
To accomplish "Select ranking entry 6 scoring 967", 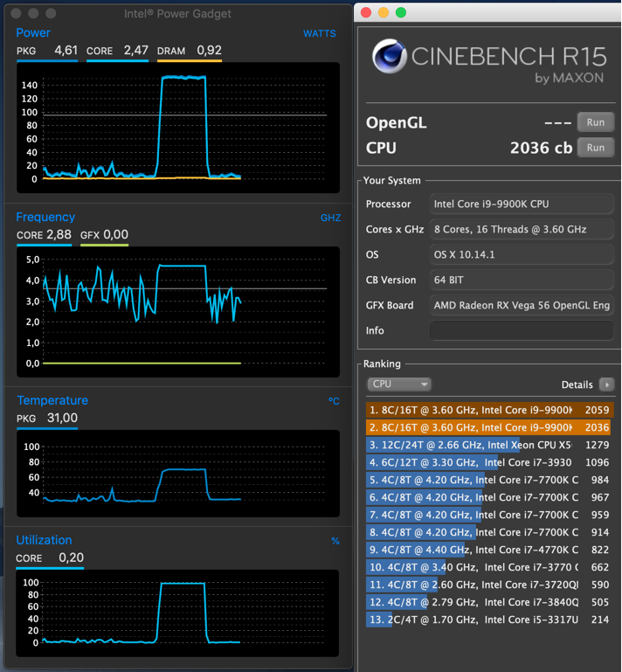I will 489,497.
